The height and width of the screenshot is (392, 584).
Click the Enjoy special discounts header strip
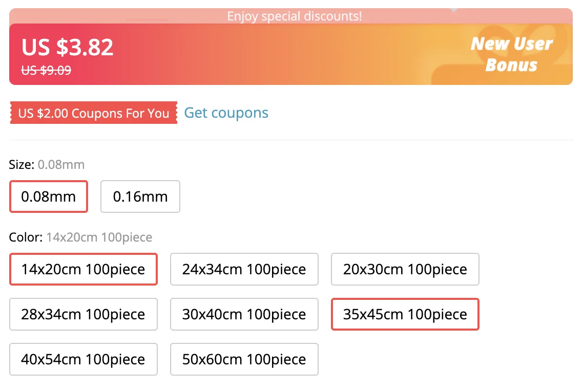pos(294,16)
